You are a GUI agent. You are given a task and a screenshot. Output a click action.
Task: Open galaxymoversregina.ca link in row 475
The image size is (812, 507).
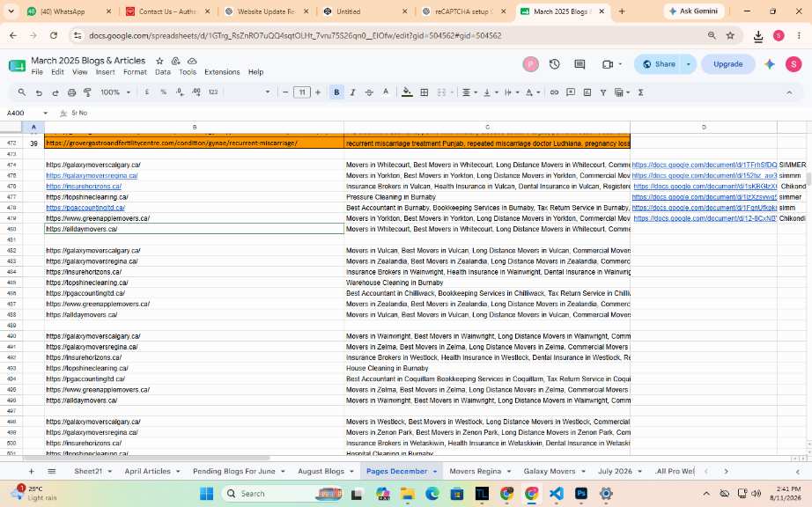pos(92,176)
